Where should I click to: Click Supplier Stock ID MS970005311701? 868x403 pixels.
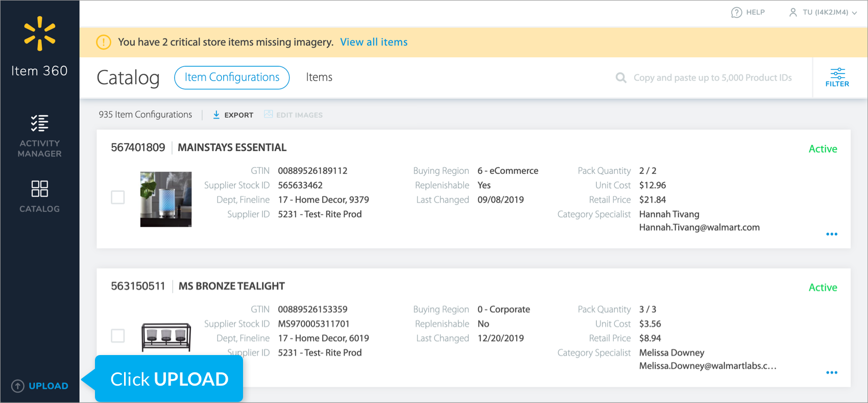[314, 324]
